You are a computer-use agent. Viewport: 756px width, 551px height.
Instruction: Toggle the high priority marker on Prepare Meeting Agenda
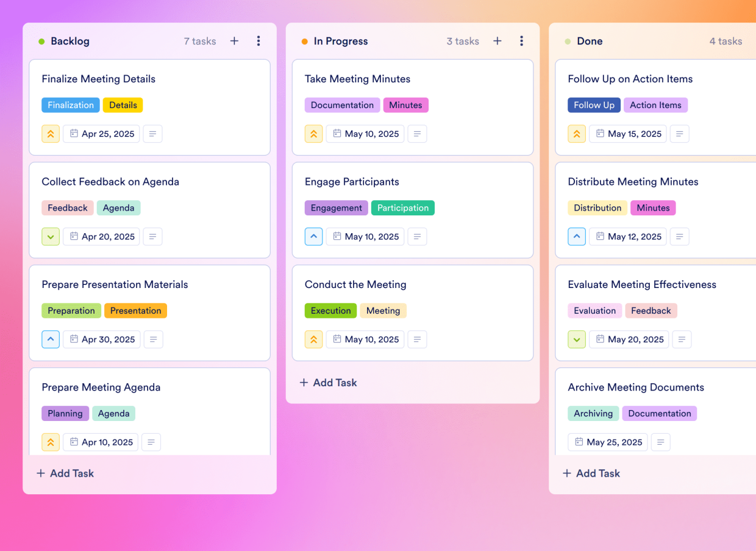[x=51, y=442]
